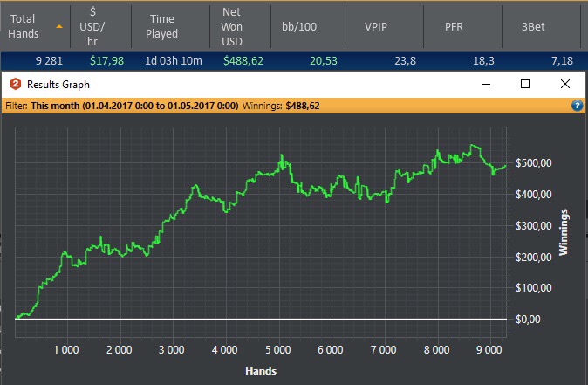Click the $500,00 y-axis label

(x=534, y=163)
